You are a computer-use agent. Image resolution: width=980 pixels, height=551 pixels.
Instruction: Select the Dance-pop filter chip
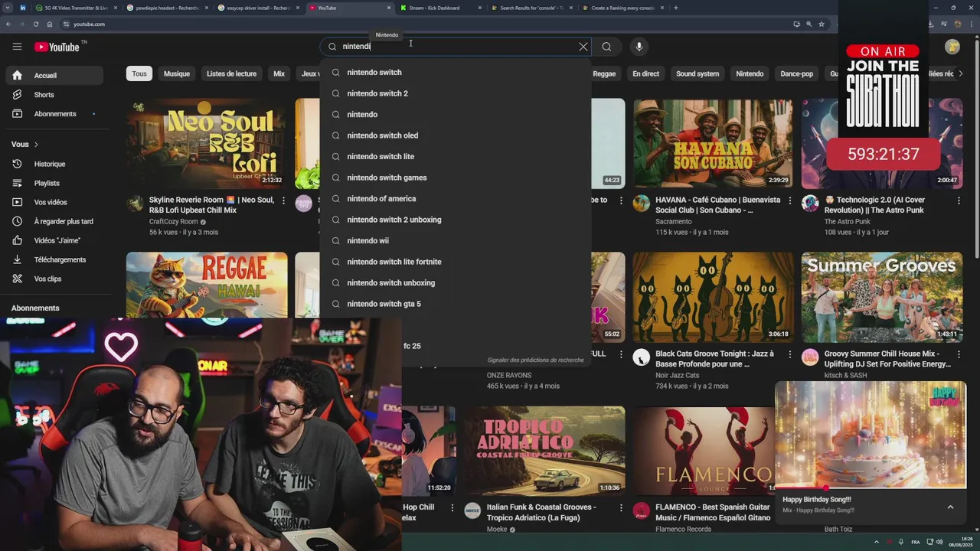[796, 73]
